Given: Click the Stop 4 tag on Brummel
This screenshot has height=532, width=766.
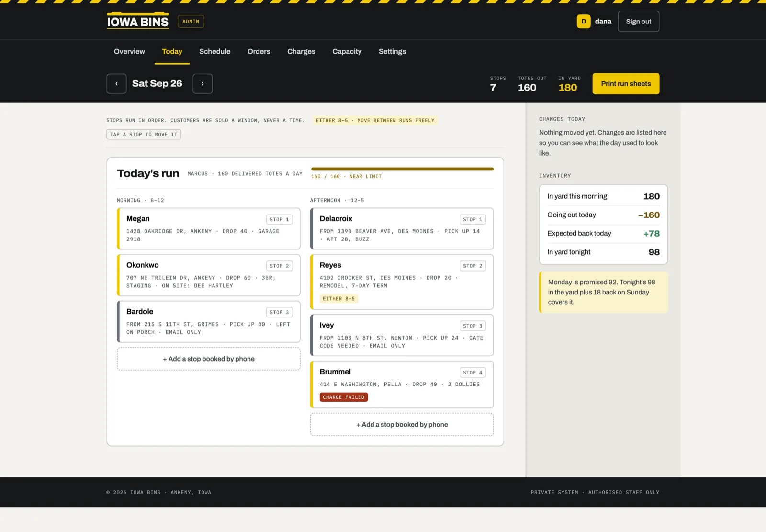Looking at the screenshot, I should point(473,372).
